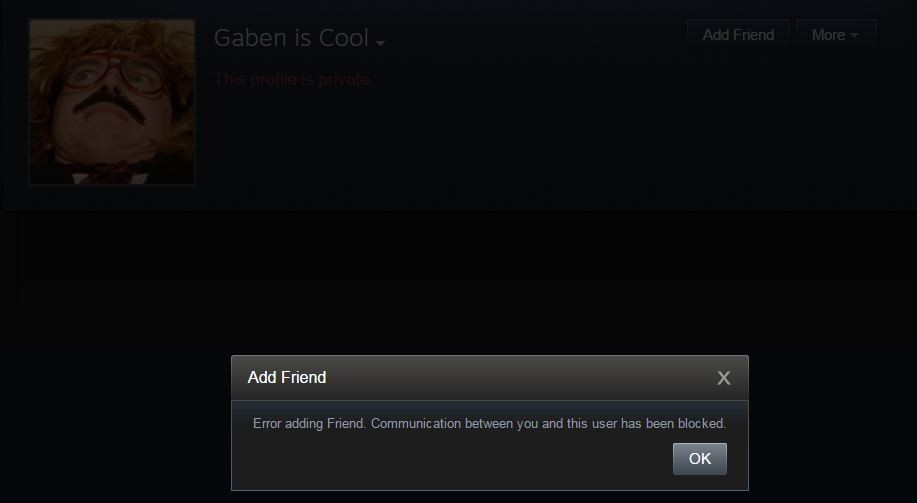Close the Add Friend dialog with X
The image size is (917, 503).
[723, 378]
